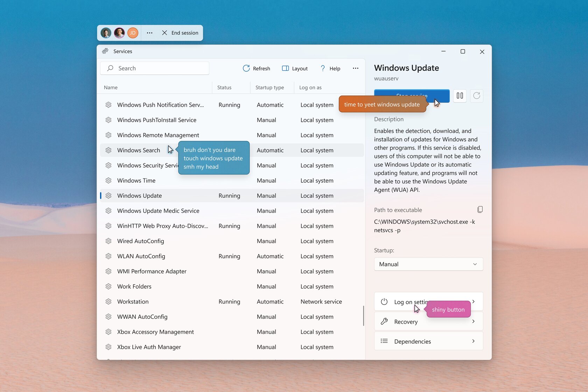Open session bar more options ellipsis

pos(150,33)
